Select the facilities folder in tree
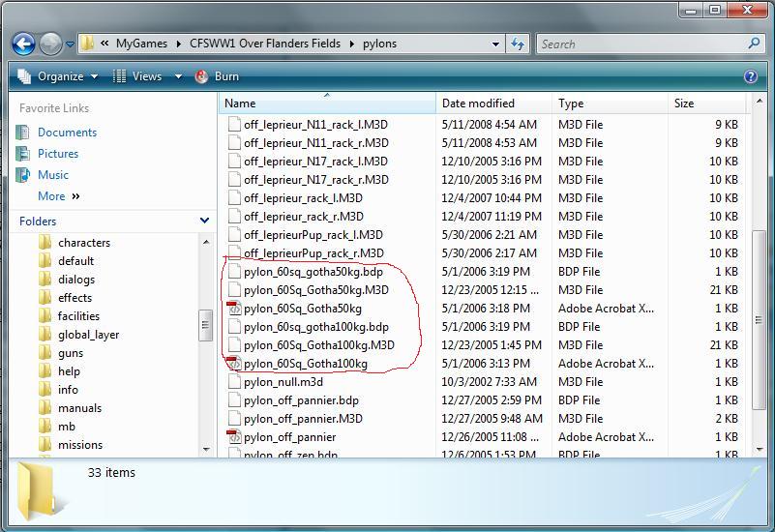775x532 pixels. 78,316
